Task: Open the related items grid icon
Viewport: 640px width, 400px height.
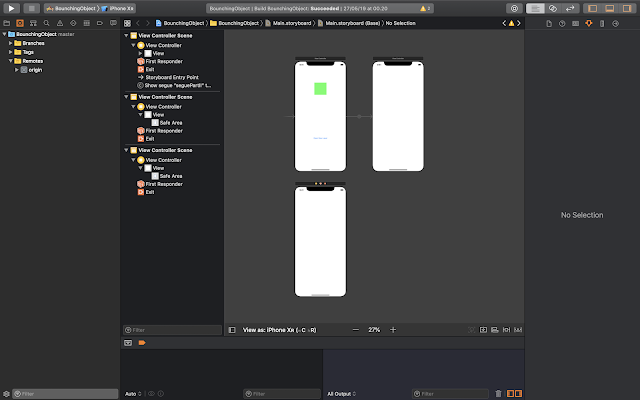Action: click(x=127, y=23)
